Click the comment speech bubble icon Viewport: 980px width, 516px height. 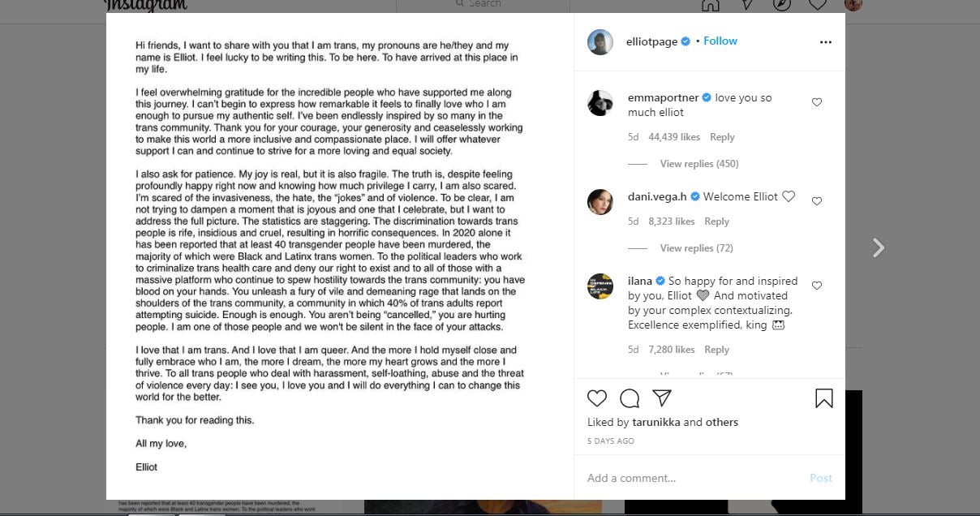tap(630, 398)
